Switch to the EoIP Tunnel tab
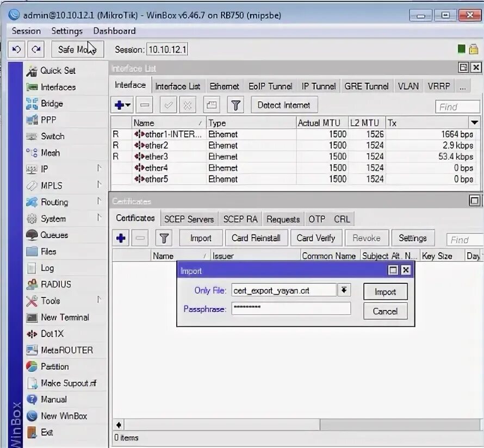 tap(270, 86)
